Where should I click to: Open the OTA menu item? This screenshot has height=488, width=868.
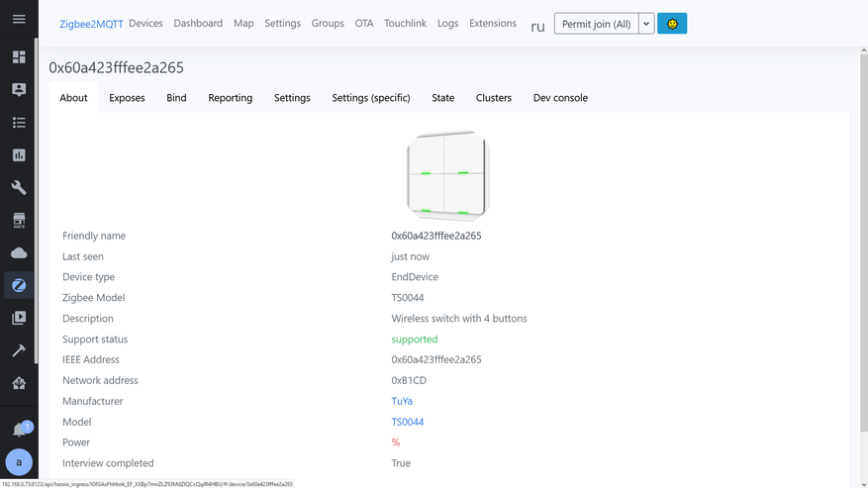point(364,24)
